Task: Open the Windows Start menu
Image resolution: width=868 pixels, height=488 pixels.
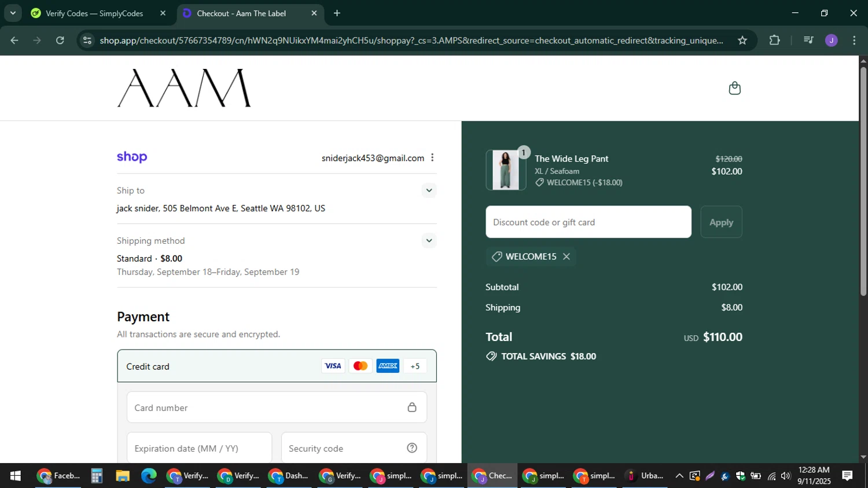Action: [x=16, y=476]
